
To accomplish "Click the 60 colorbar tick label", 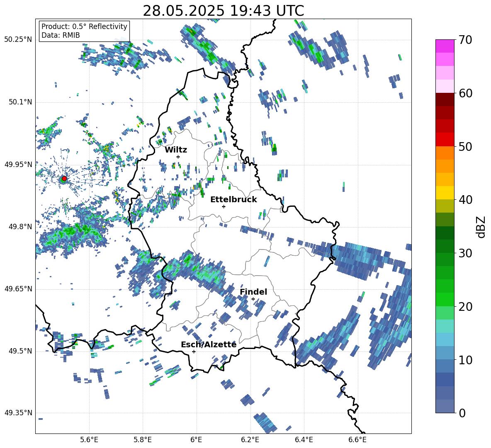I will (x=465, y=93).
